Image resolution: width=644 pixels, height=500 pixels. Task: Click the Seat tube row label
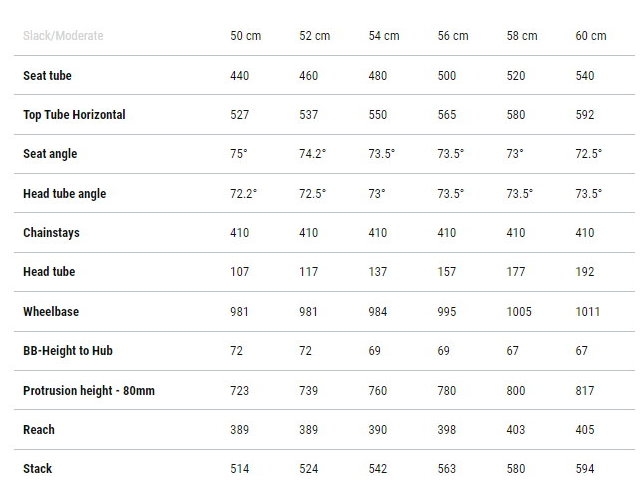click(47, 76)
